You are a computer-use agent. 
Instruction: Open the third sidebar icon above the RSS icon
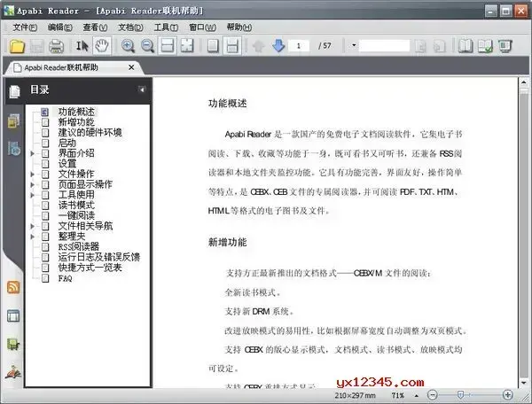pyautogui.click(x=14, y=149)
